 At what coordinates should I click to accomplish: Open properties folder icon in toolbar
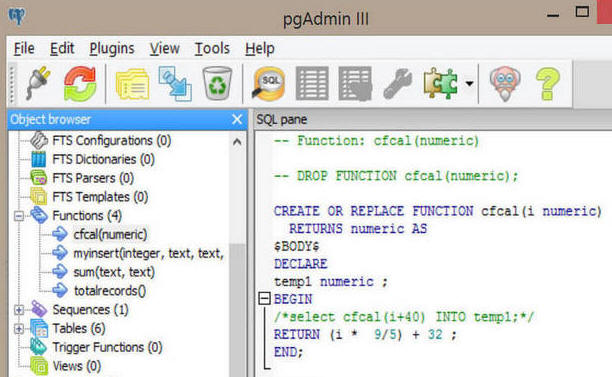[x=133, y=84]
